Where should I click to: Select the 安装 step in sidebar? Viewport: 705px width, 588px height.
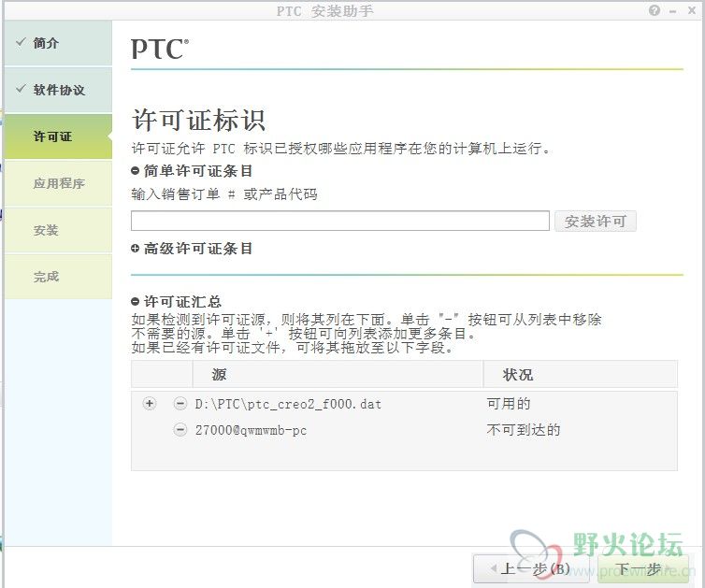58,230
